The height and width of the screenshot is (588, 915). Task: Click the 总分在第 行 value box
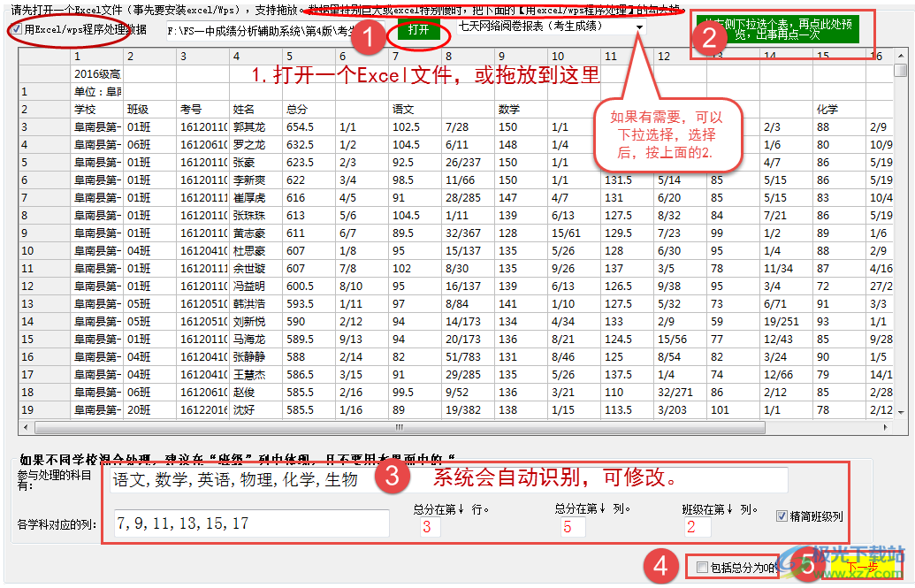(430, 527)
